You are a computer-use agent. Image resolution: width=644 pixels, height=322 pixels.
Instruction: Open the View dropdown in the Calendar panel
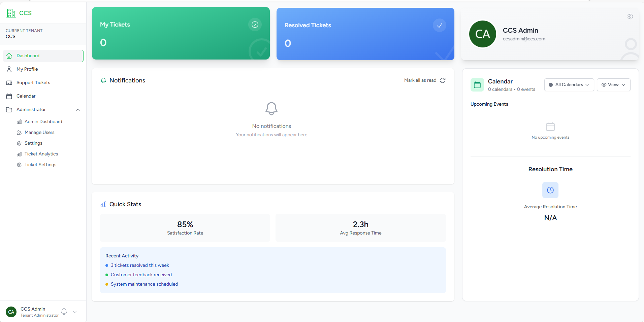(613, 84)
